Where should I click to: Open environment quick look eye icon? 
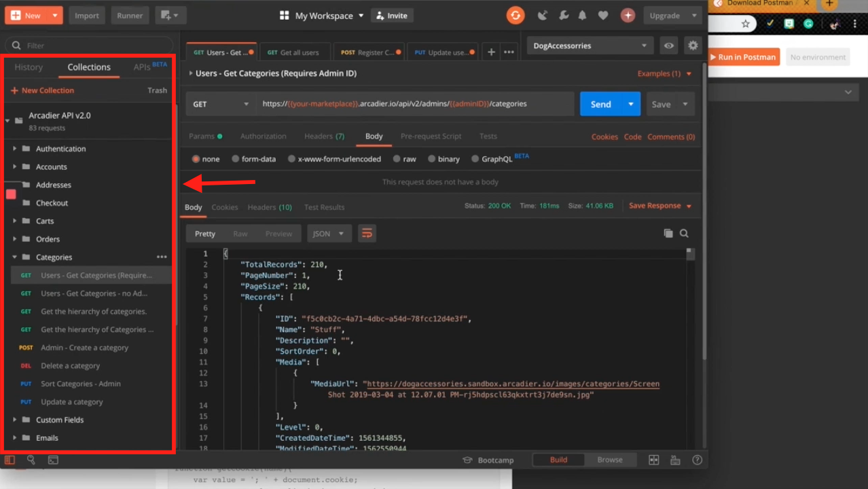tap(669, 46)
